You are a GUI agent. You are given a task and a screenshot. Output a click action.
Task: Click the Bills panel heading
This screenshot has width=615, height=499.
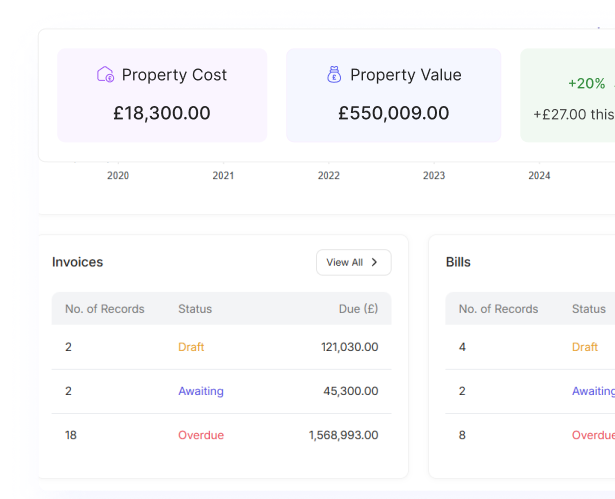click(458, 262)
